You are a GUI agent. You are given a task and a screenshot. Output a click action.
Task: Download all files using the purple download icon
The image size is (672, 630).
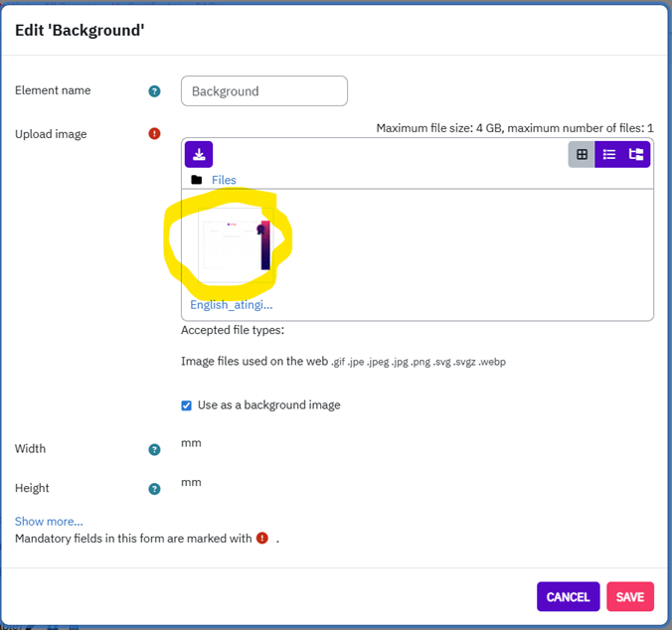tap(199, 154)
